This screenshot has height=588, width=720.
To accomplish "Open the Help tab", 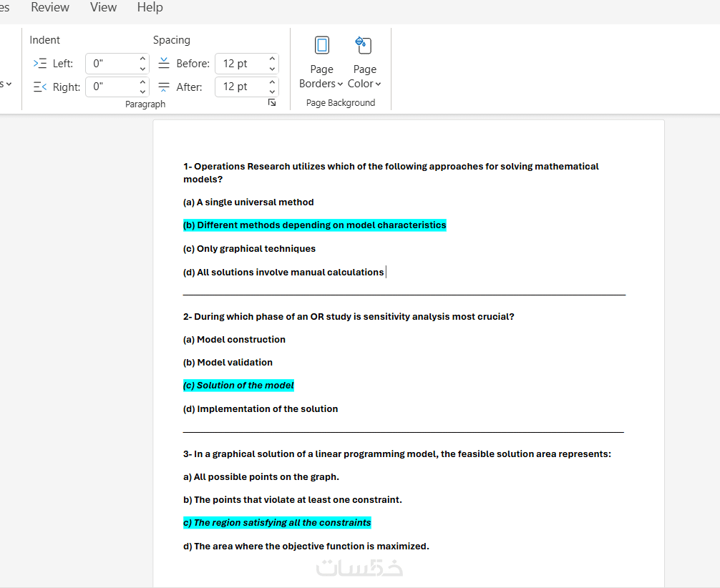I will [150, 7].
